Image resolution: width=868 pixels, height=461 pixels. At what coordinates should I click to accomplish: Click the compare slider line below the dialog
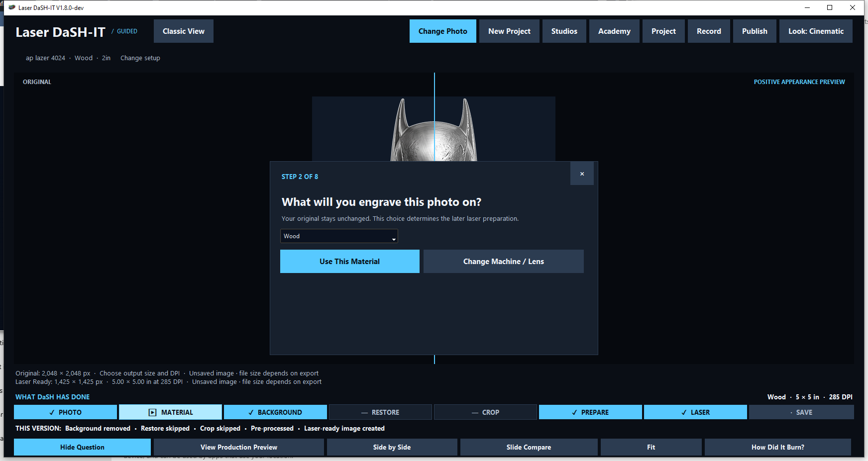pos(434,359)
